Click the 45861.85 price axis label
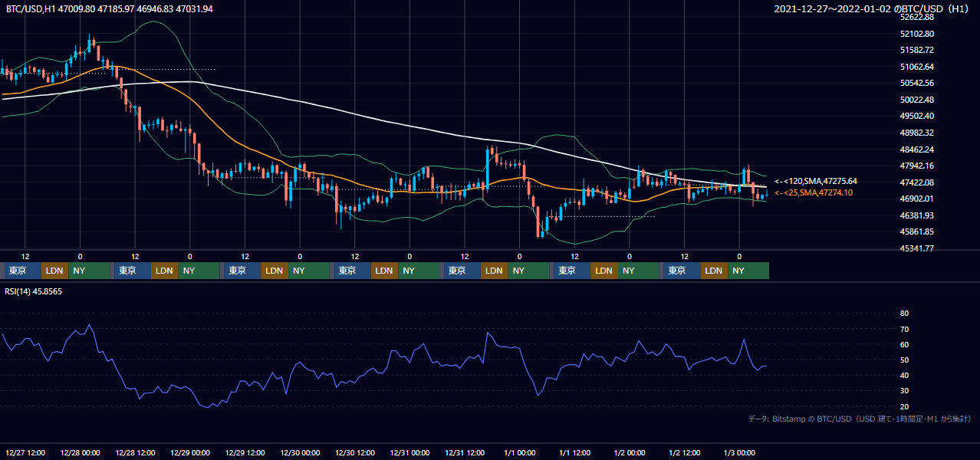The image size is (980, 460). [x=917, y=232]
